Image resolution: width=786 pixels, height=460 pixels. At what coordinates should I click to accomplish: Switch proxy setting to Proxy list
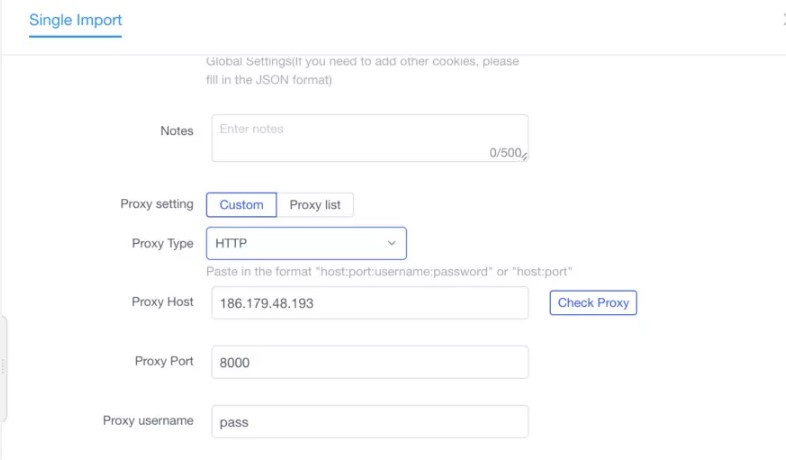click(315, 205)
